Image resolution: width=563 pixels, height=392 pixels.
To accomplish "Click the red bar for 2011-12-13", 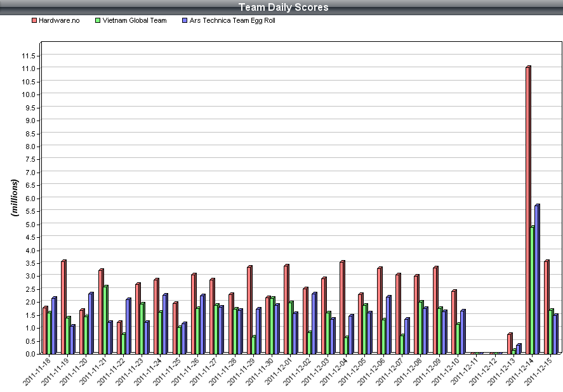I will (510, 344).
